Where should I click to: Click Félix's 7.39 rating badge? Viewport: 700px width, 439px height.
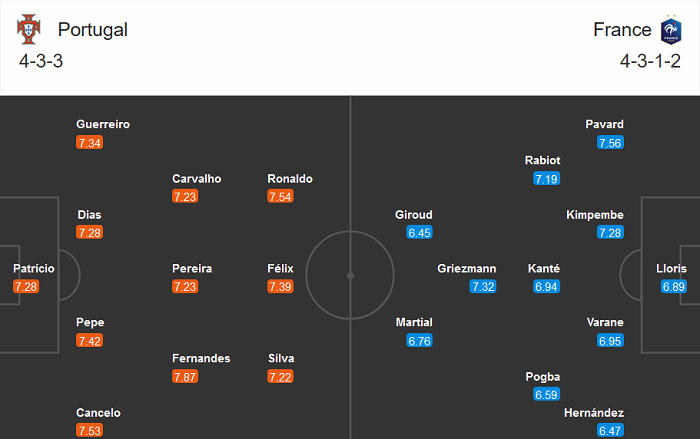point(281,287)
